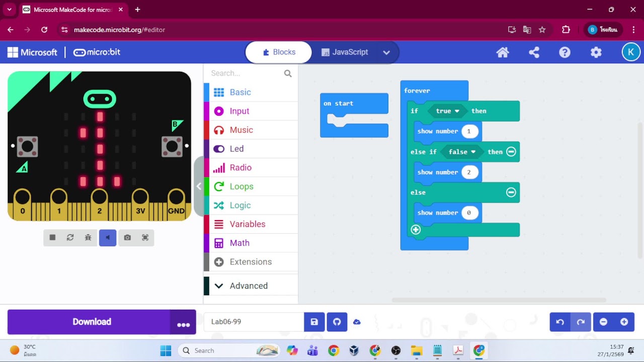Open the Input blocks category
644x362 pixels.
coord(251,111)
